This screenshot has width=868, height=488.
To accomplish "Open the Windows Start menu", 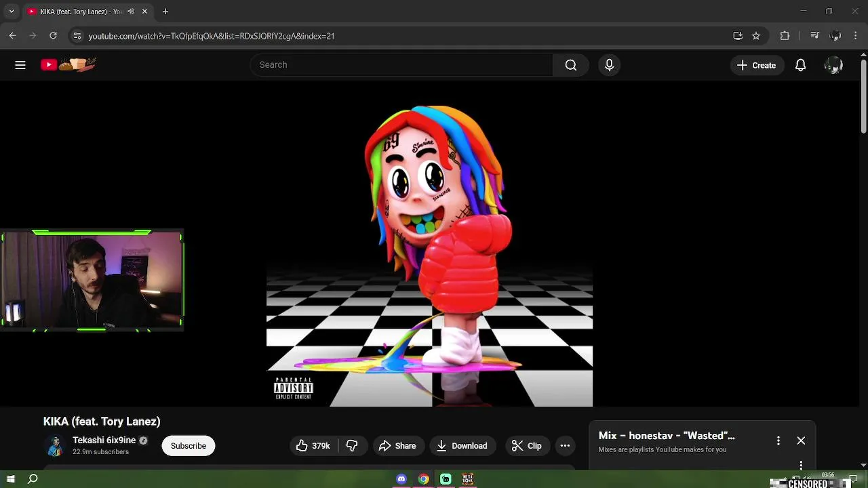I will click(11, 479).
